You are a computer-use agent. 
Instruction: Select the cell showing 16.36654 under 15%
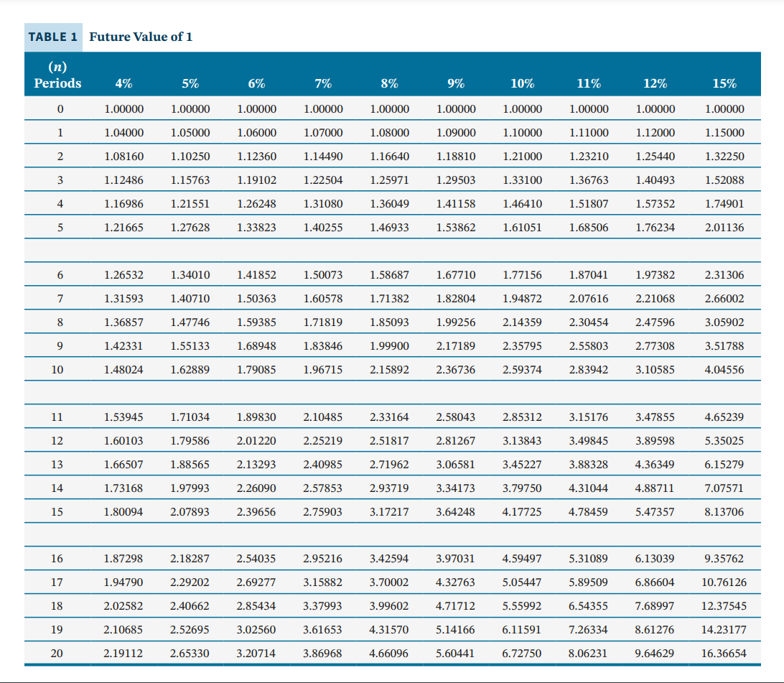tap(725, 654)
